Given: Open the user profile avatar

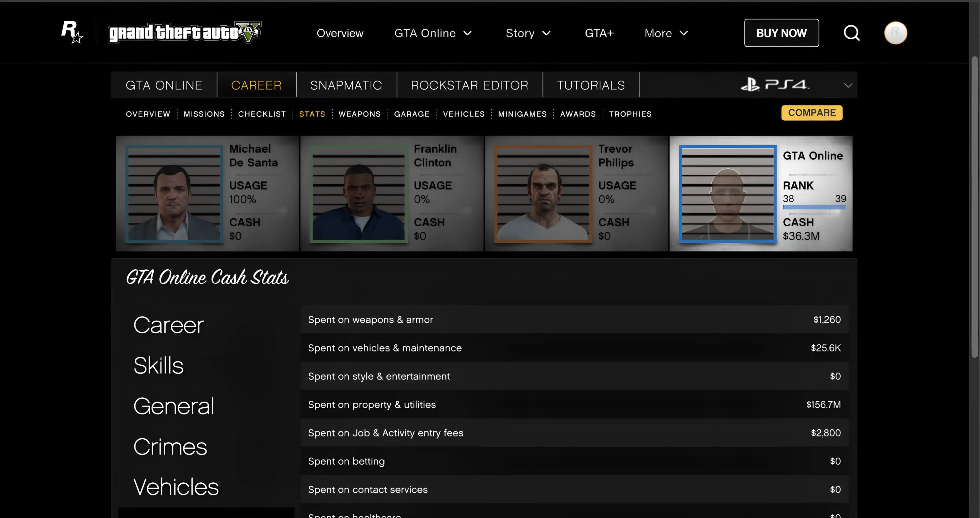Looking at the screenshot, I should click(x=895, y=33).
